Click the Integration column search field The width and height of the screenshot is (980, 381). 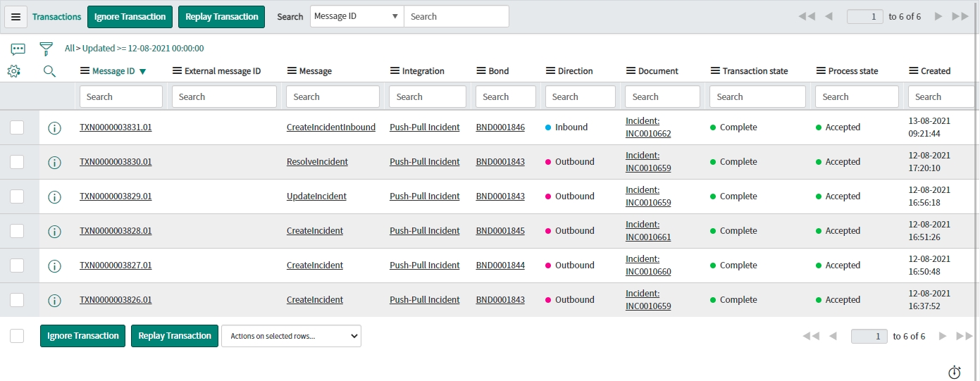point(428,96)
